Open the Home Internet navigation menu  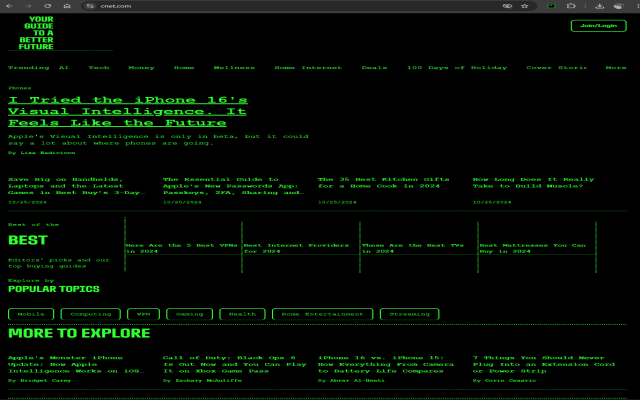[308, 67]
